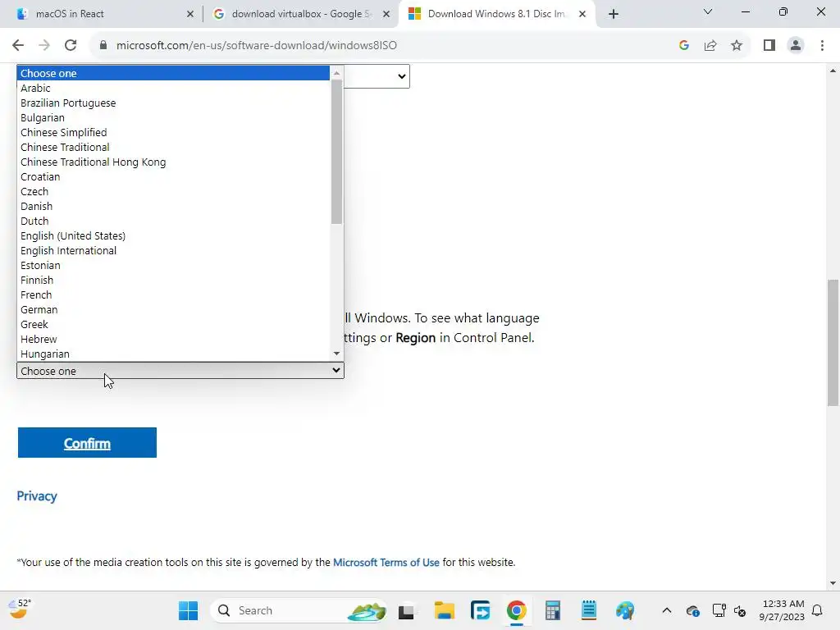Click the language list scroll down arrow
Screen dimensions: 840x630
tap(336, 354)
